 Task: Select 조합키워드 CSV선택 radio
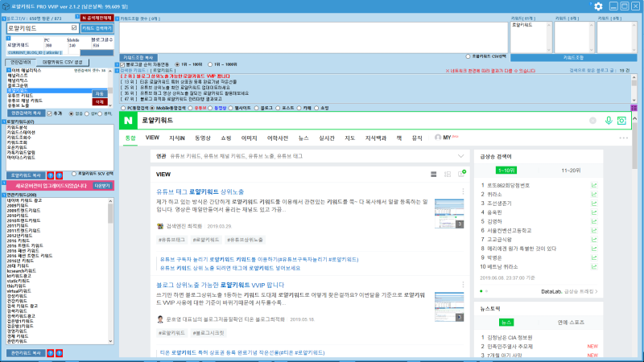(468, 56)
